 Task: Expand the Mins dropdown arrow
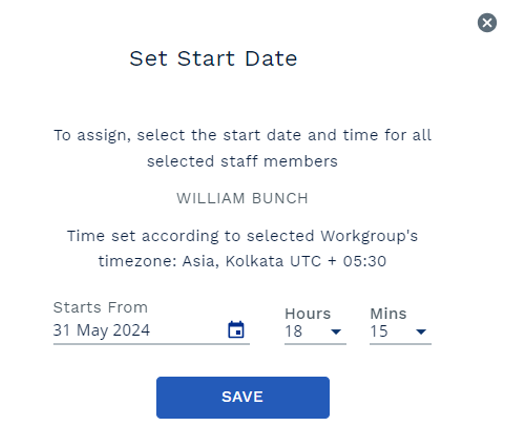coord(421,332)
